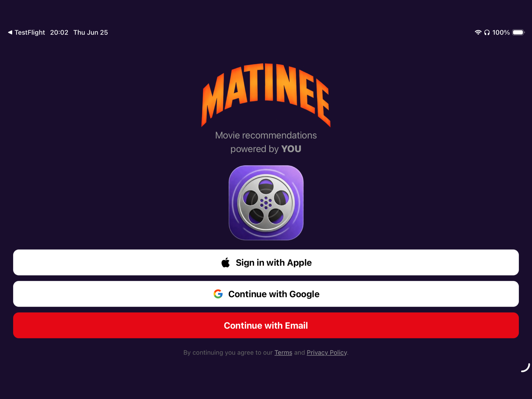532x399 pixels.
Task: Click the Apple logo in the sign-in button
Action: [226, 262]
